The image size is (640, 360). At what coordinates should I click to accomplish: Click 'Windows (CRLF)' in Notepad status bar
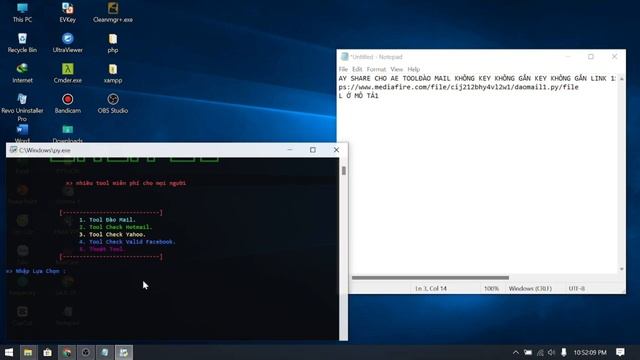(x=530, y=288)
